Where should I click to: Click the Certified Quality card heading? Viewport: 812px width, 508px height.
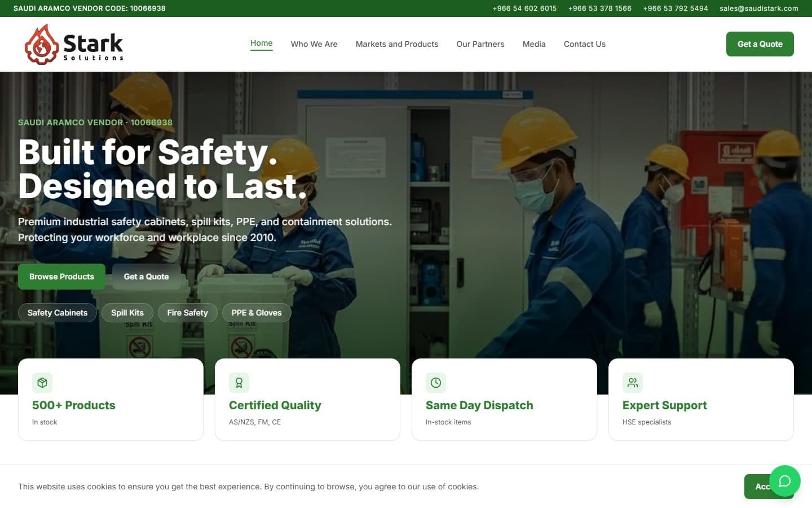point(275,405)
